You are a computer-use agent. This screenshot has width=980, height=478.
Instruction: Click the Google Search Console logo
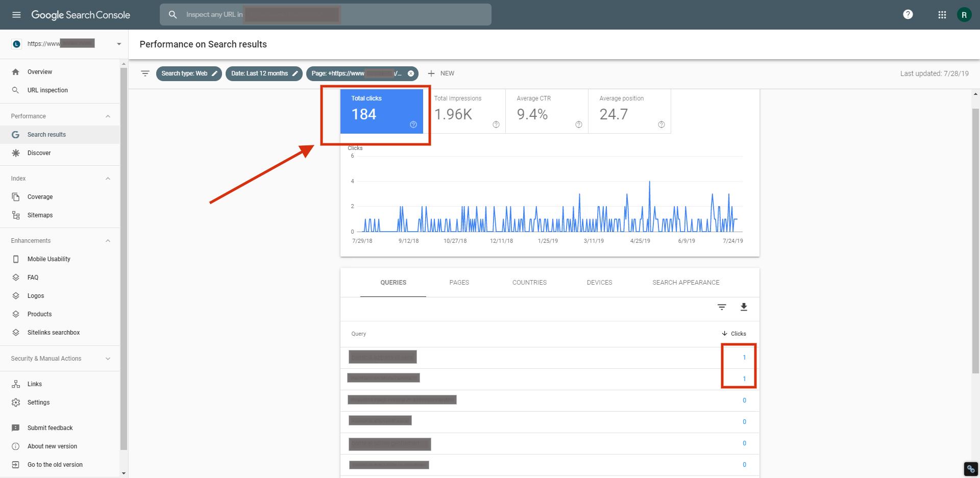(x=81, y=15)
